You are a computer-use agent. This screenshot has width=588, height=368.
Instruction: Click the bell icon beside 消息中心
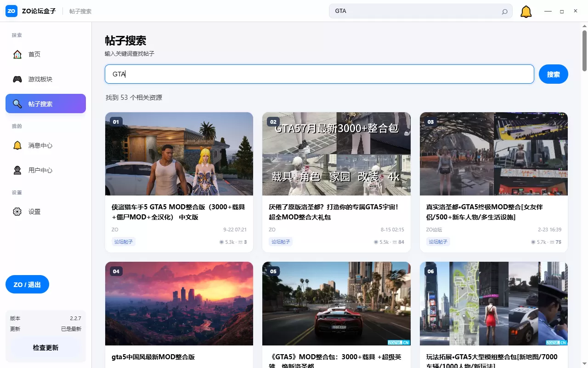[x=17, y=145]
